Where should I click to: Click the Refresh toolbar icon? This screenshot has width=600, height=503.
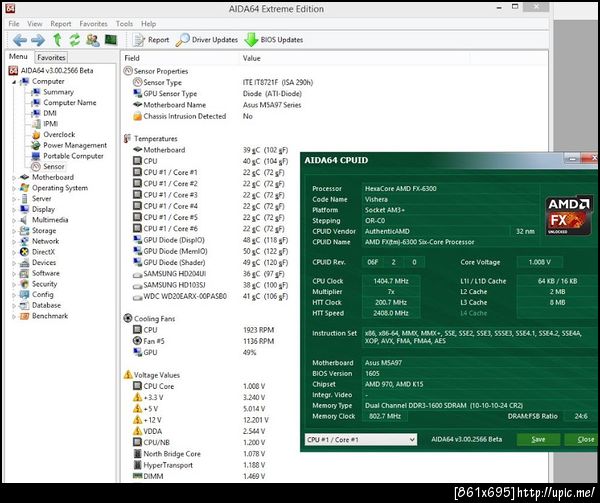click(75, 40)
